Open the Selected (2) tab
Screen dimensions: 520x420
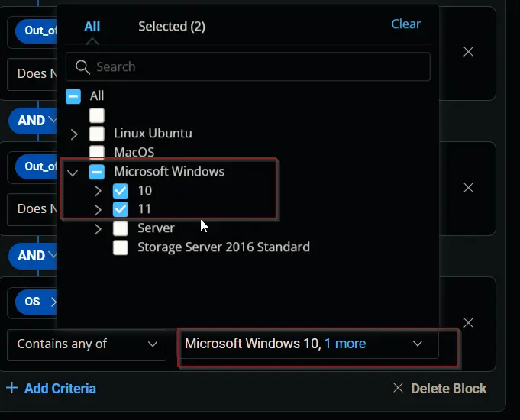172,26
